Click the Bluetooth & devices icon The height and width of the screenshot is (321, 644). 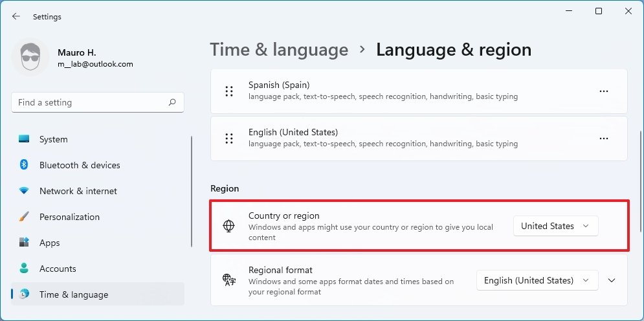(25, 165)
